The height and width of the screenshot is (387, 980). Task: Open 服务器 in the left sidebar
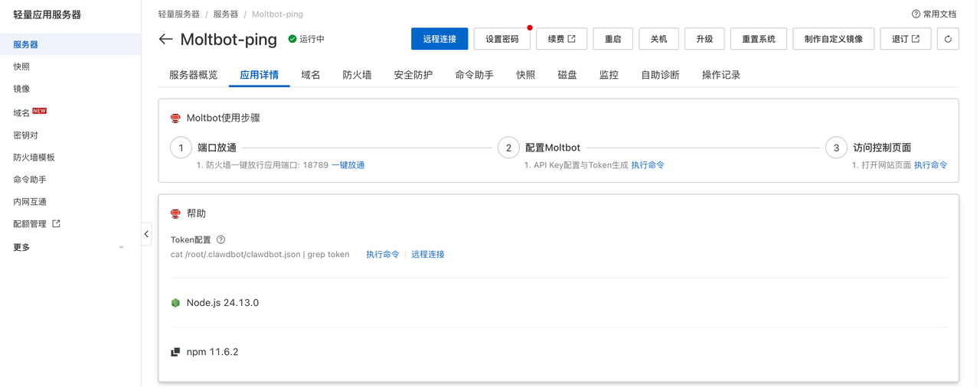point(70,44)
